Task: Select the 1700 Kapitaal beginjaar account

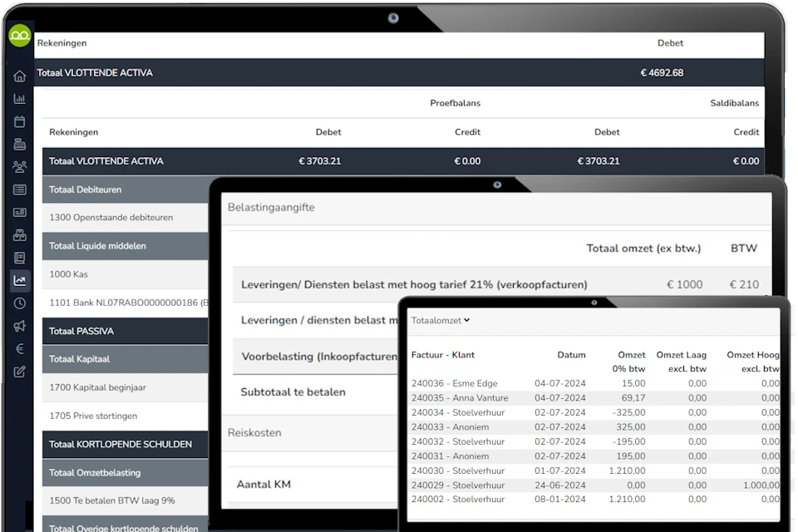Action: point(98,387)
